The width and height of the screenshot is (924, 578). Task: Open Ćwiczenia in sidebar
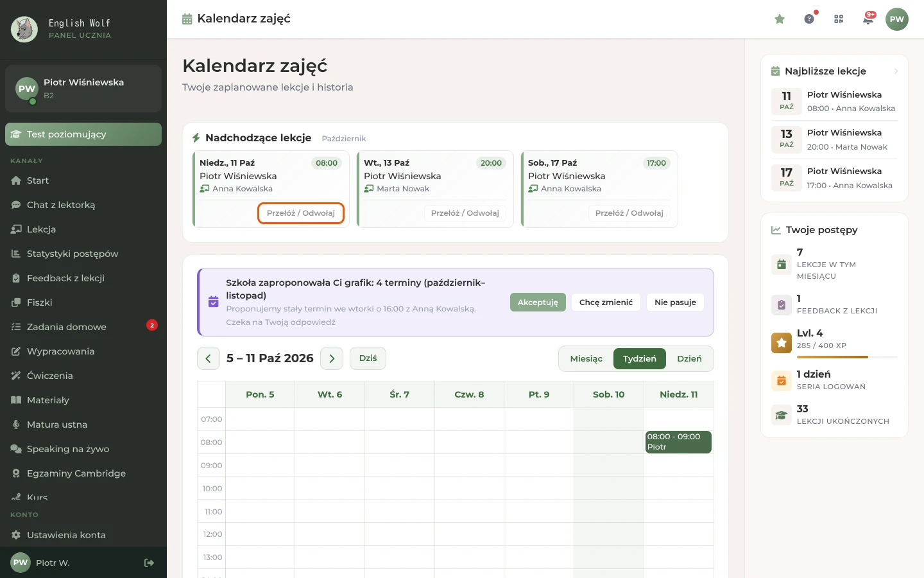(x=83, y=376)
